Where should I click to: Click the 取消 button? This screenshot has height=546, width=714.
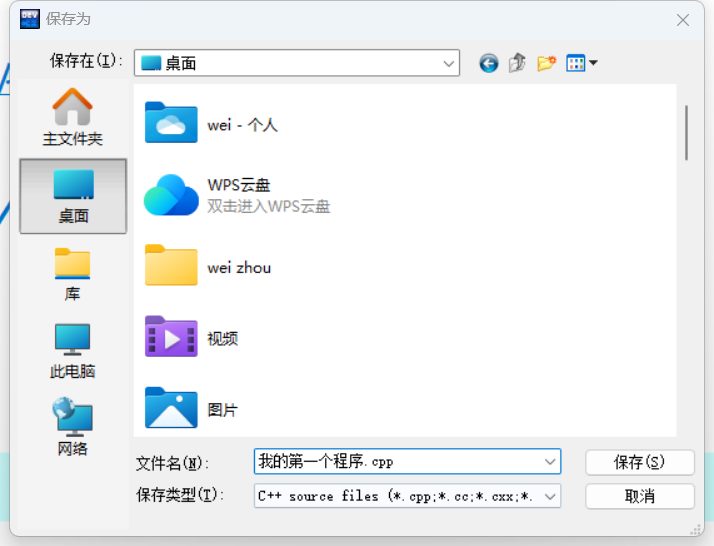coord(639,496)
